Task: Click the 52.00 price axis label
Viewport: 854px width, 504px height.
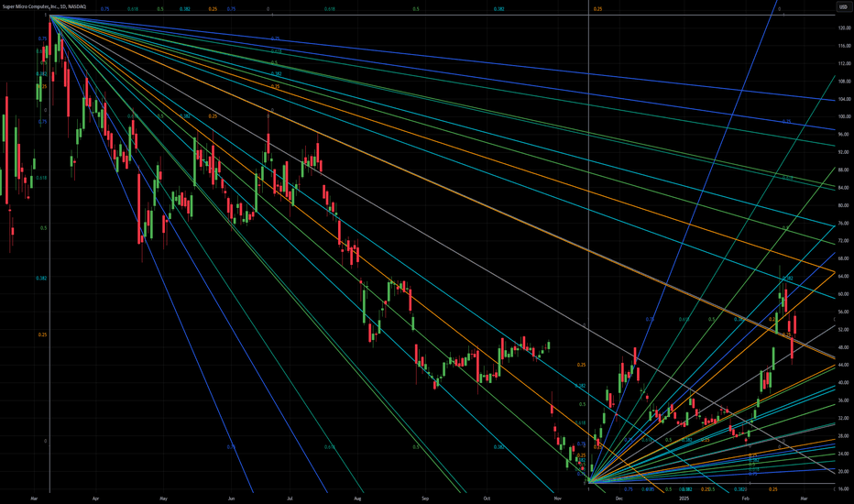Action: 845,330
